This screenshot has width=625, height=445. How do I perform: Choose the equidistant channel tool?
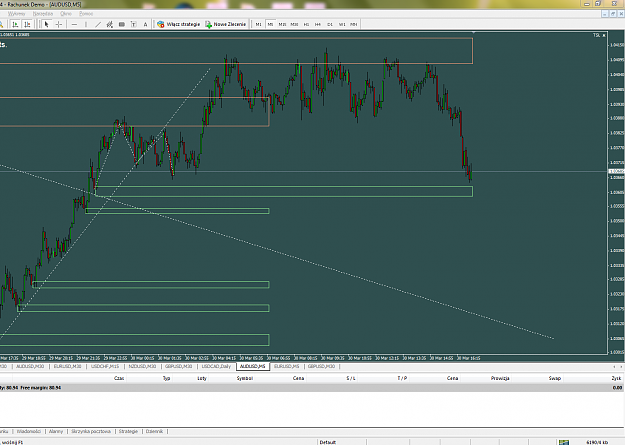(x=110, y=24)
